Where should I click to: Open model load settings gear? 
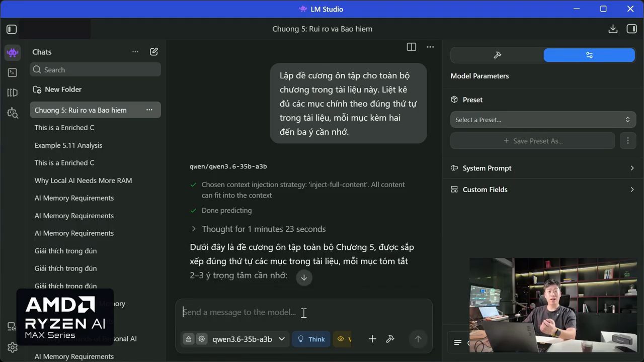202,339
